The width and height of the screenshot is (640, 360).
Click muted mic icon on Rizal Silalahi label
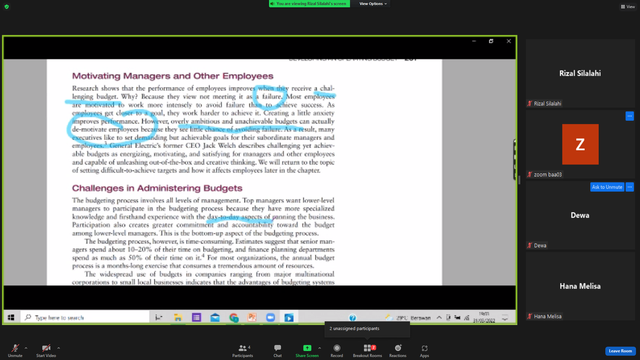click(530, 104)
